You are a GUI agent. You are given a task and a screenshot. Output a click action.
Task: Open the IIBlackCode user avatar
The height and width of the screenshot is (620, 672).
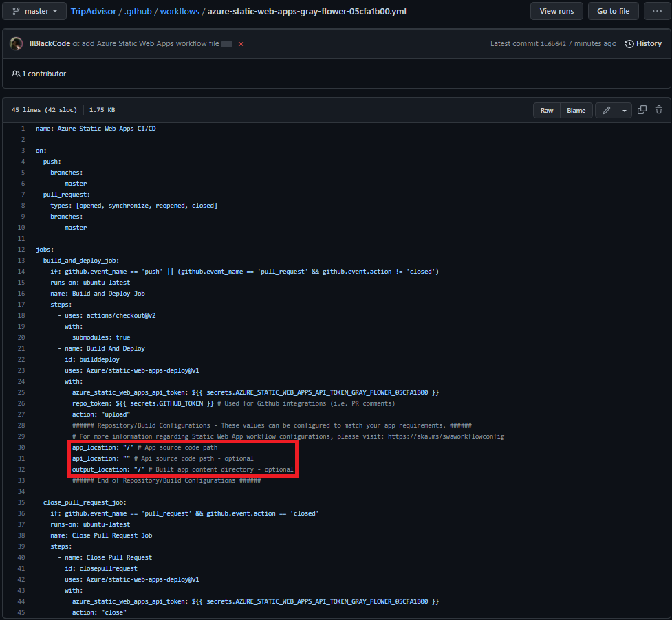point(17,44)
